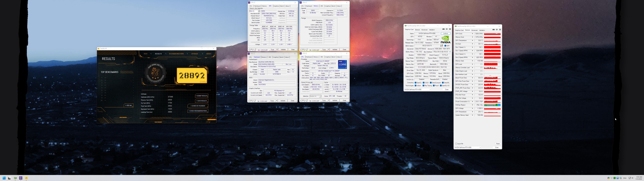Click screenshot camera icon in GPU-Z Sensors window
This screenshot has height=181, width=644.
(x=493, y=30)
